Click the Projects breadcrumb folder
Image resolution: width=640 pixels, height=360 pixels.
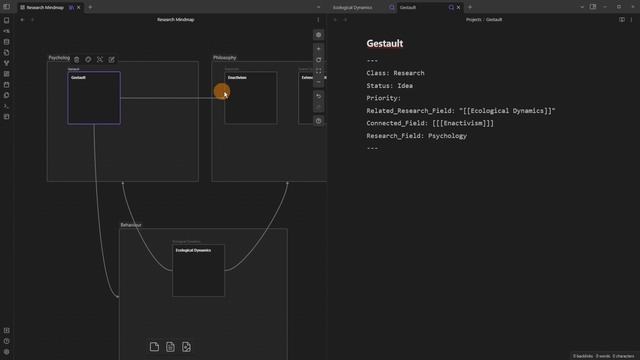click(x=473, y=20)
